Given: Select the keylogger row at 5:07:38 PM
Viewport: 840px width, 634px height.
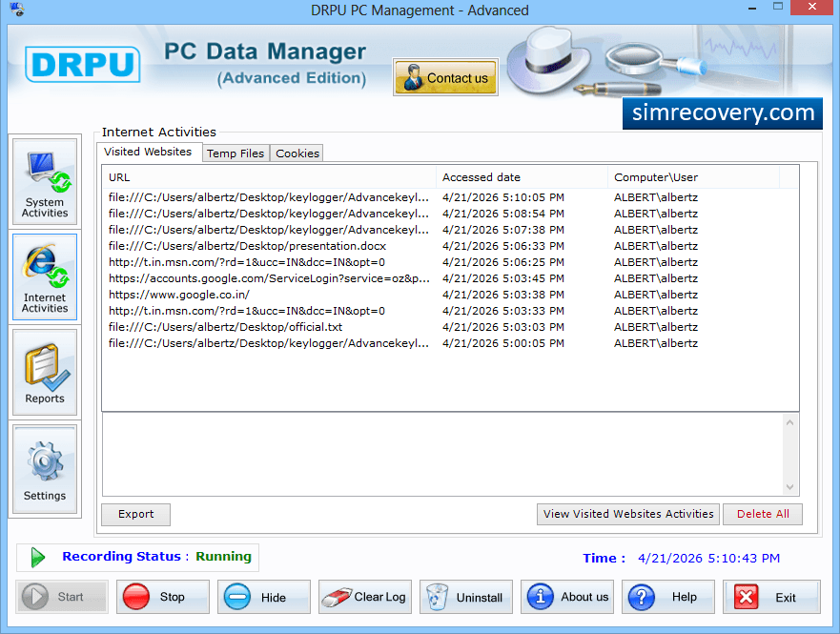Looking at the screenshot, I should point(450,230).
